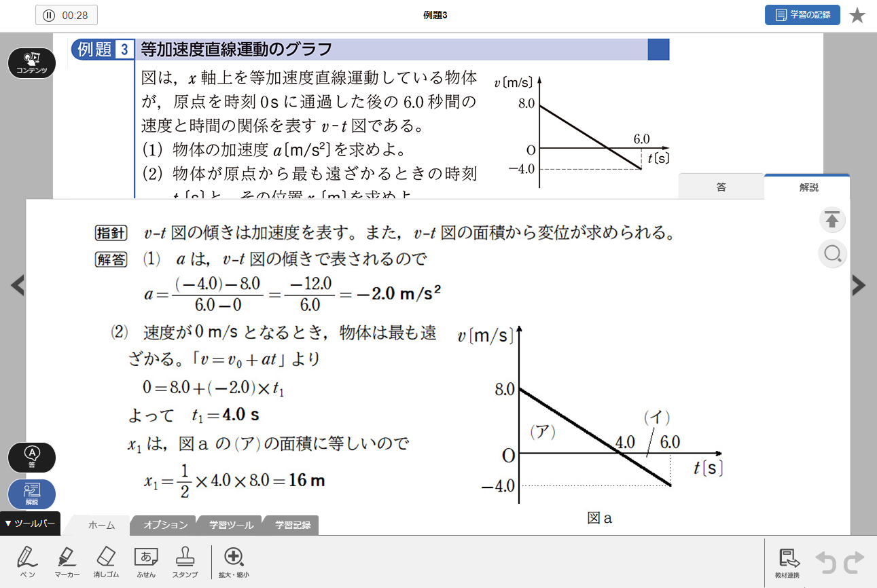Add a ふせん sticky note

pyautogui.click(x=146, y=562)
